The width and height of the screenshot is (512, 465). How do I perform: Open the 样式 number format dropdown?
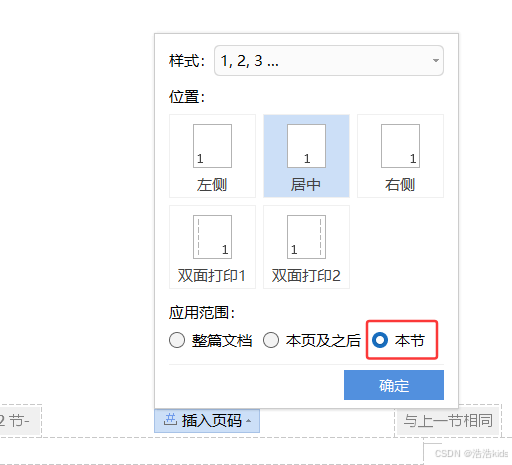tap(329, 61)
